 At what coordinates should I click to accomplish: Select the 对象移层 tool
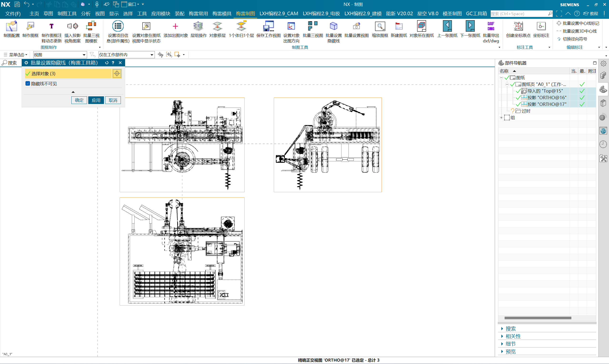[x=217, y=29]
